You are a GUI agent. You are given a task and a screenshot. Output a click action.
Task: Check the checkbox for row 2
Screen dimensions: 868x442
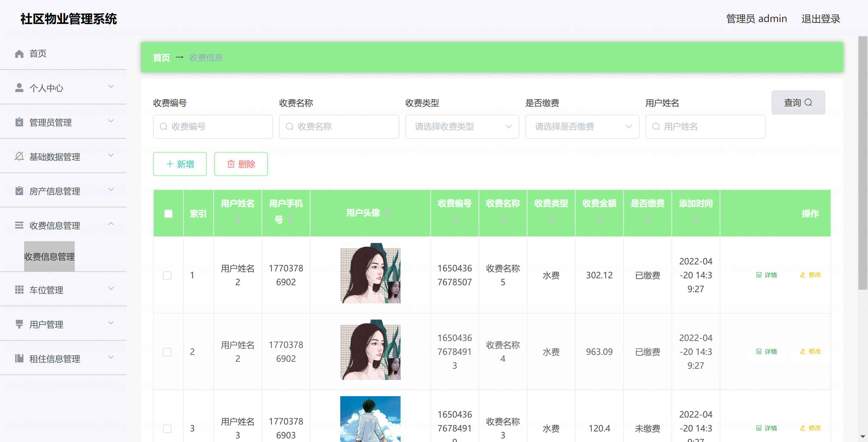pos(167,352)
